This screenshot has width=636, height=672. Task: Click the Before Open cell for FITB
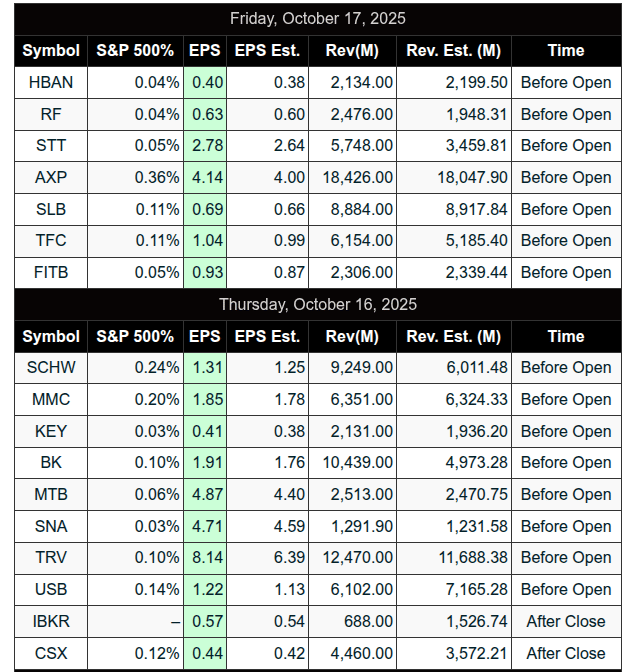(x=566, y=272)
